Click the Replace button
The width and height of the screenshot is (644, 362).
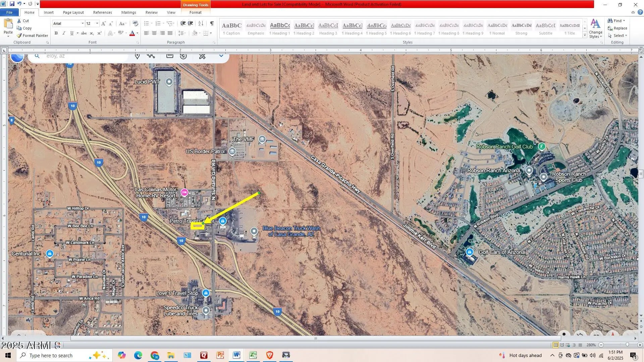tap(617, 28)
